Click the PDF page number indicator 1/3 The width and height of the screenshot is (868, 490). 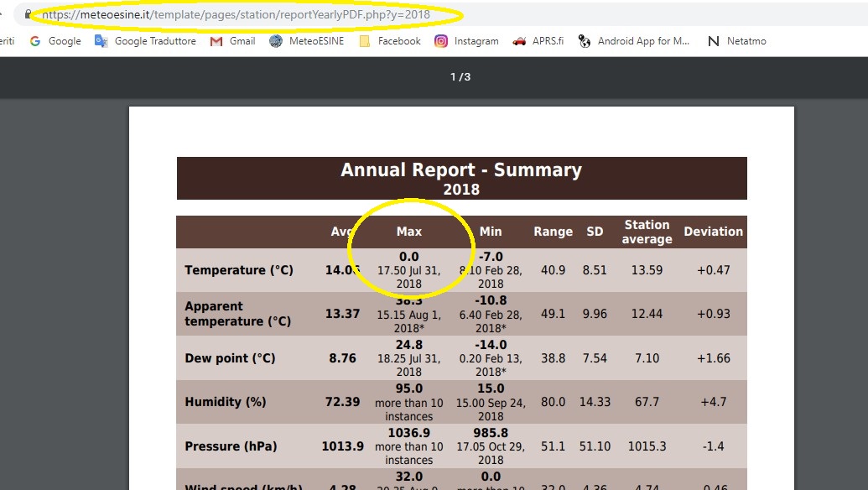tap(460, 77)
